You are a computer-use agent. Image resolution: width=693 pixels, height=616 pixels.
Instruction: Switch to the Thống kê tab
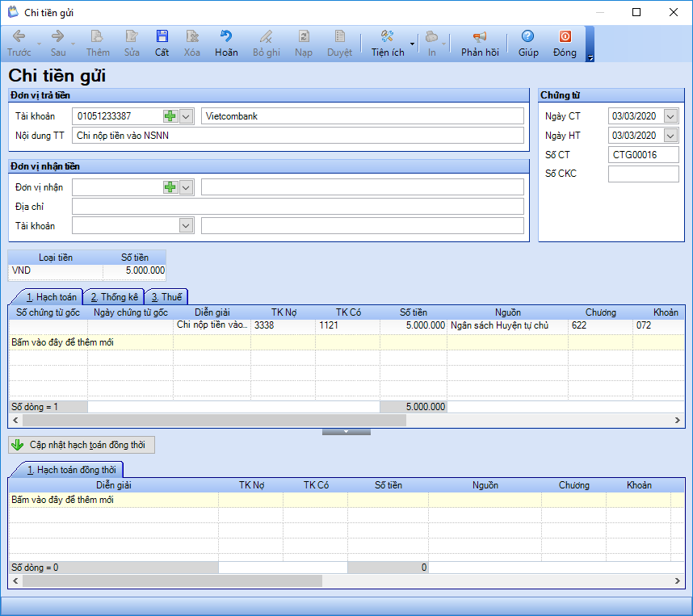click(114, 297)
